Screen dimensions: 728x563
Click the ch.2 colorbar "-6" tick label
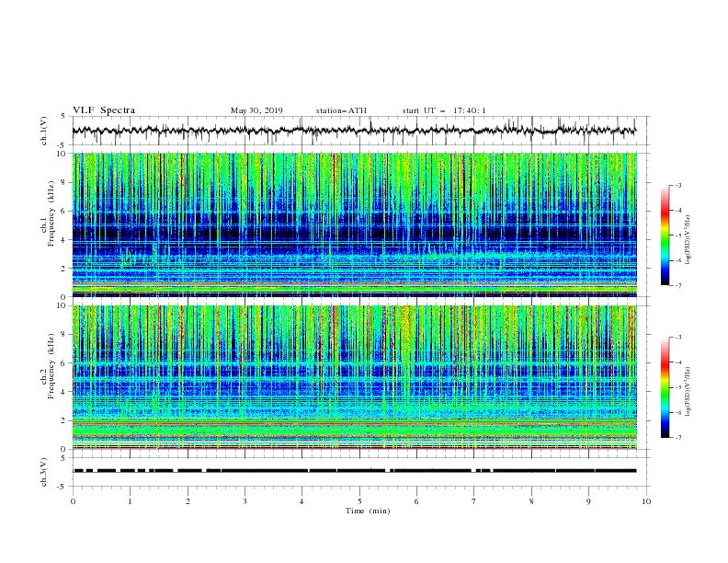tap(677, 412)
